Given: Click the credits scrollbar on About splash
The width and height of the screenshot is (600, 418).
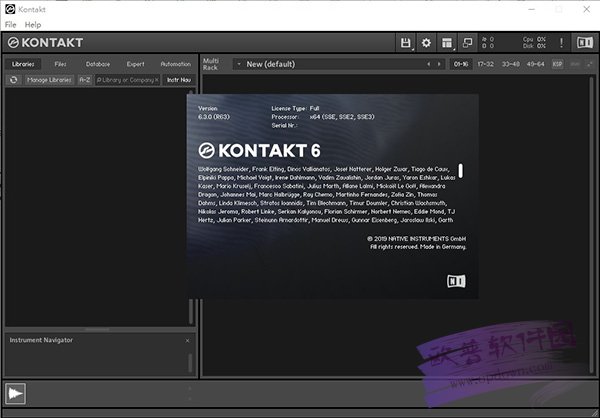Looking at the screenshot, I should click(x=461, y=171).
